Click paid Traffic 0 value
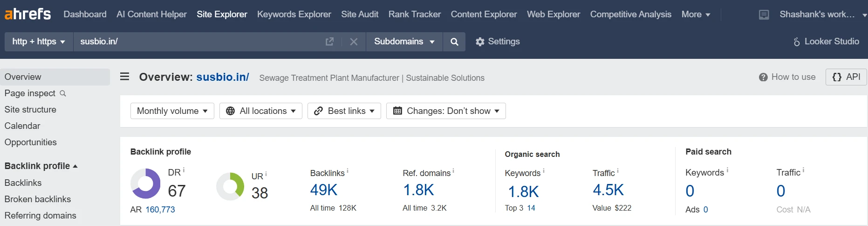The width and height of the screenshot is (868, 226). [x=781, y=191]
